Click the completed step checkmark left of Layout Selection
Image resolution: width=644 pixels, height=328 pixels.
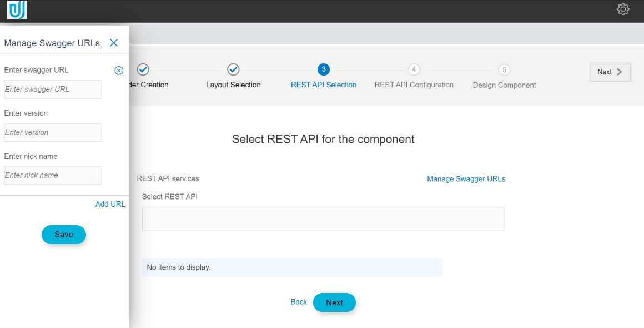[143, 69]
